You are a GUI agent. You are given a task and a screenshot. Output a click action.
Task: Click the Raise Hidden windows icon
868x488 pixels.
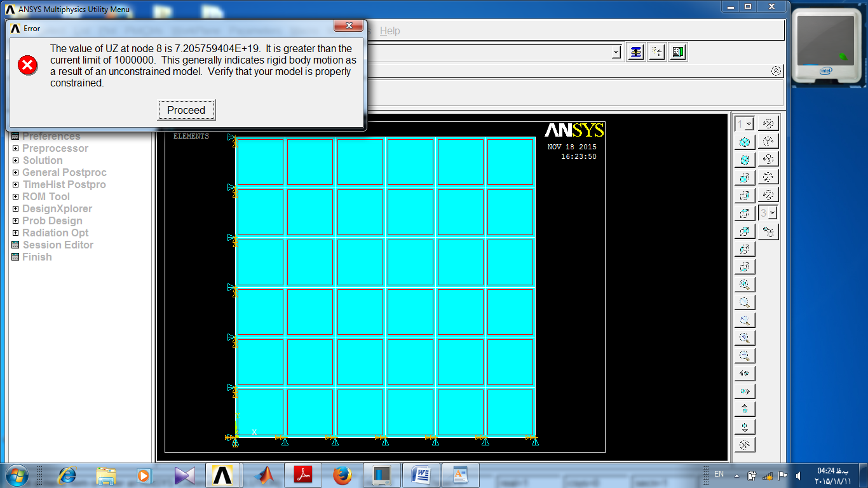coord(635,53)
